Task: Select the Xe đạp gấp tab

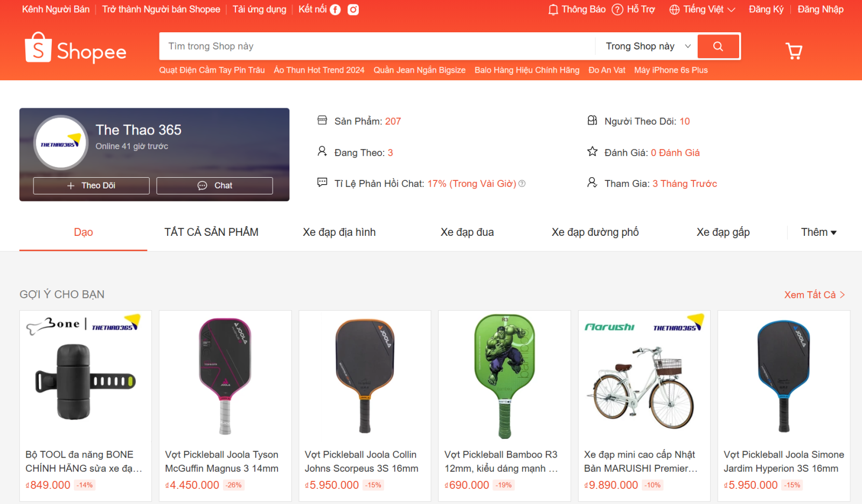Action: coord(723,232)
